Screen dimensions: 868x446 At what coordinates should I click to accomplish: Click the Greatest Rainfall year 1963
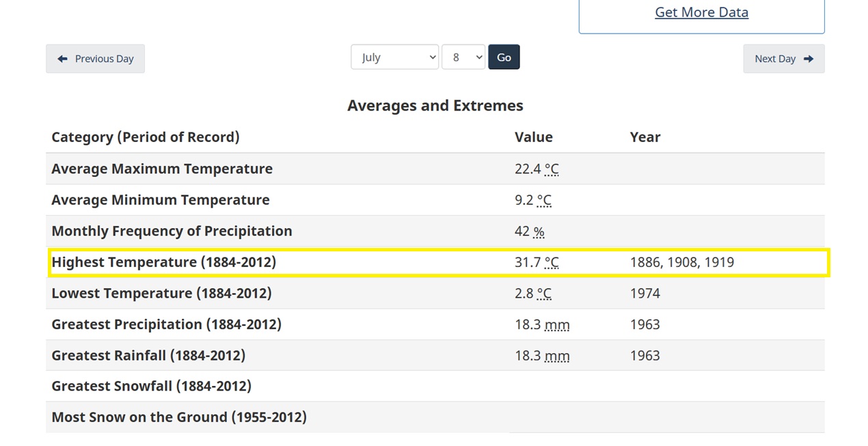click(645, 356)
